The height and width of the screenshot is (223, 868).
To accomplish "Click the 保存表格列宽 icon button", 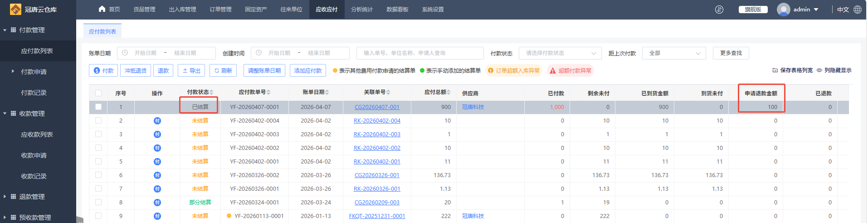I will coord(775,70).
